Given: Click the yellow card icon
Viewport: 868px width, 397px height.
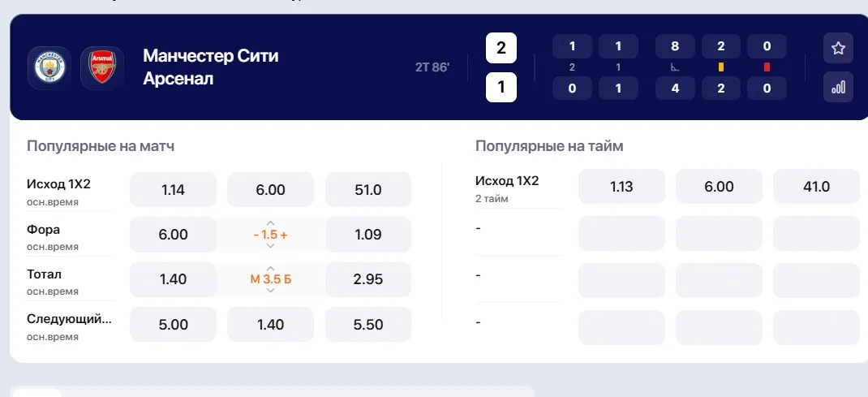Looking at the screenshot, I should (720, 67).
